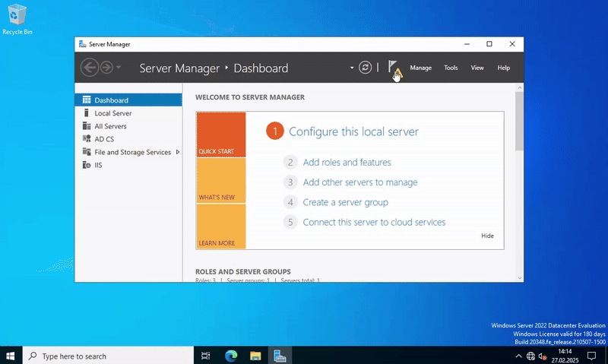This screenshot has width=608, height=364.
Task: Click the Local Server icon
Action: pos(87,112)
